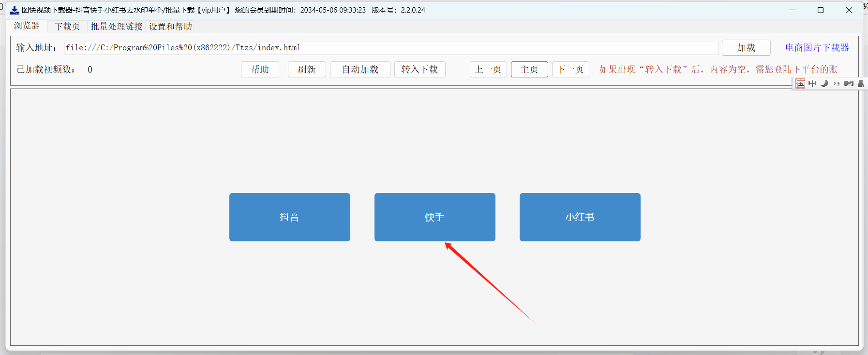The image size is (868, 355).
Task: Click the red 转入下载 login hint text
Action: pos(718,70)
